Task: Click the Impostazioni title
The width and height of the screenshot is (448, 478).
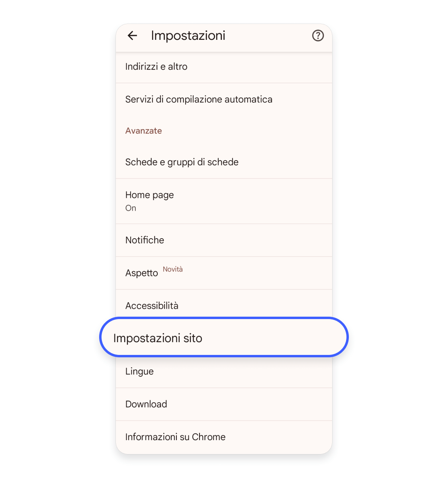Action: [x=188, y=35]
